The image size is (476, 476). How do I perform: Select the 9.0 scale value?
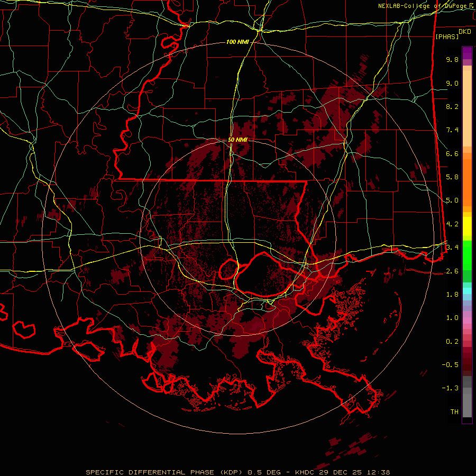coord(452,83)
